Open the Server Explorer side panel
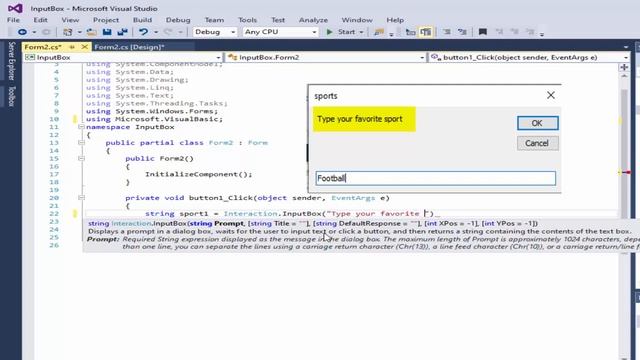Viewport: 640px width, 360px height. [x=11, y=61]
